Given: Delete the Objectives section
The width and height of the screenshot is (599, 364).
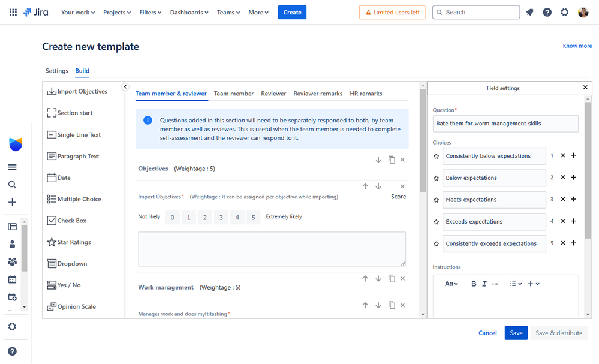Looking at the screenshot, I should point(402,160).
